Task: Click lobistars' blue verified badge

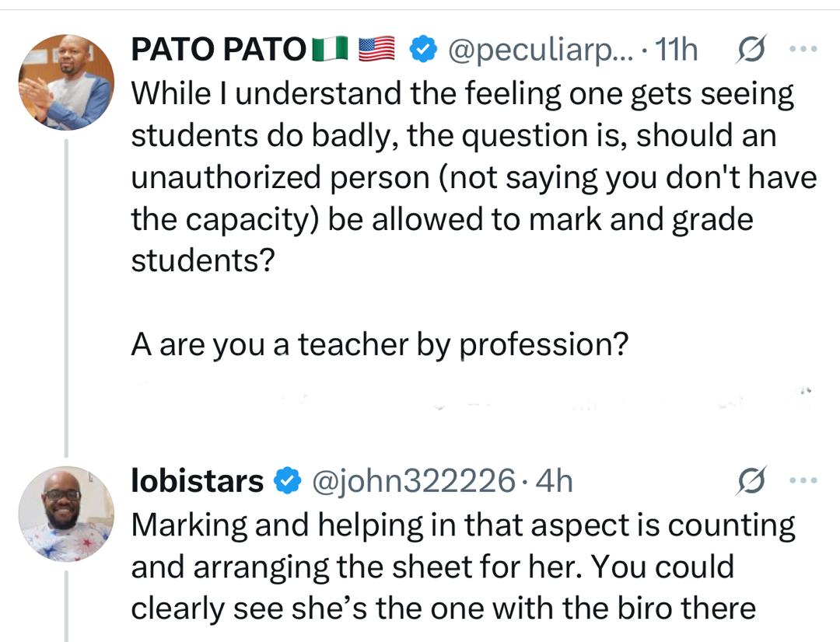Action: (288, 482)
